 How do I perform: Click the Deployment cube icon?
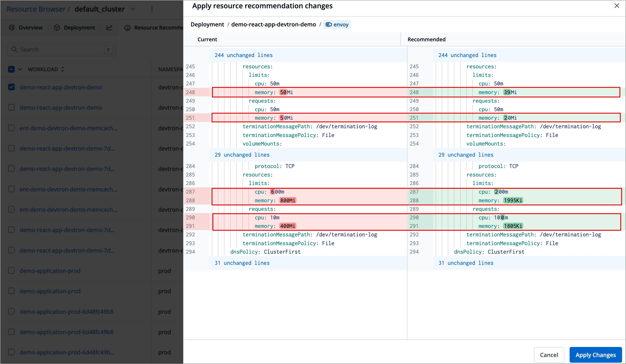point(57,28)
